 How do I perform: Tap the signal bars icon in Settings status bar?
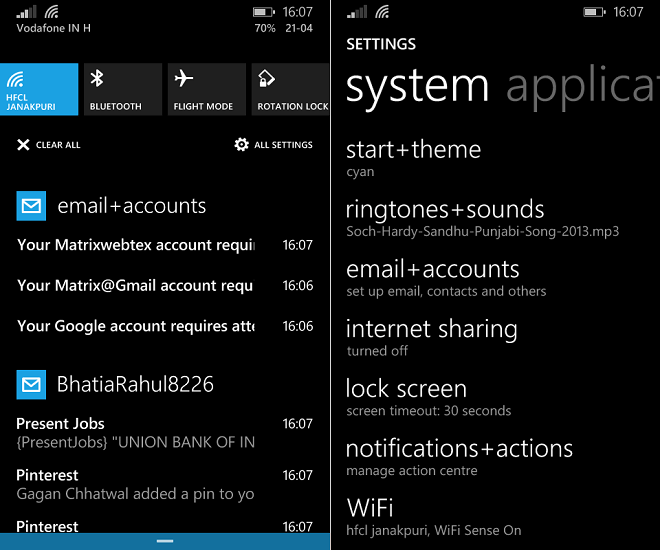click(357, 12)
